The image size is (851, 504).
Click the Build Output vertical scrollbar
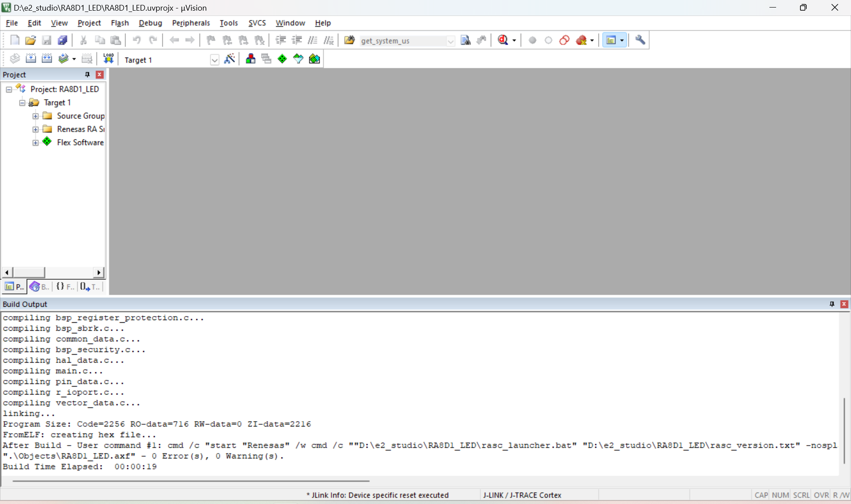[x=844, y=431]
